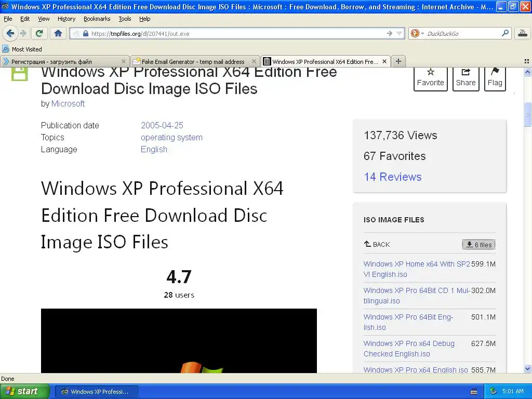
Task: Close the Регистрация tab
Action: [124, 61]
